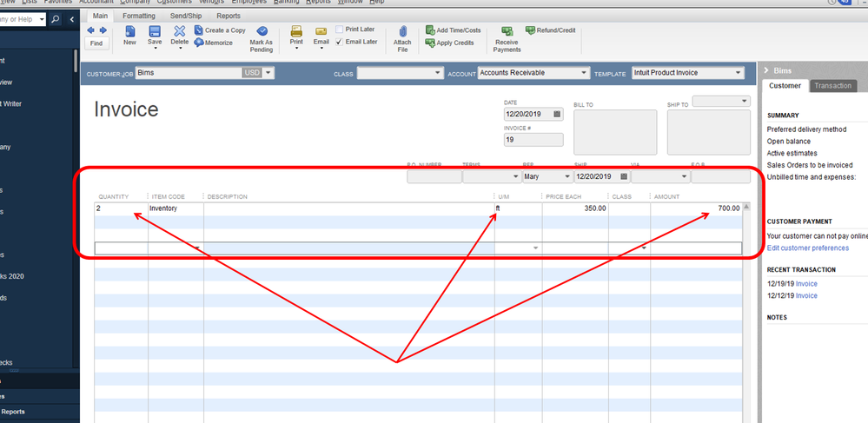Switch to the Main tab
The image size is (868, 423).
pyautogui.click(x=100, y=16)
